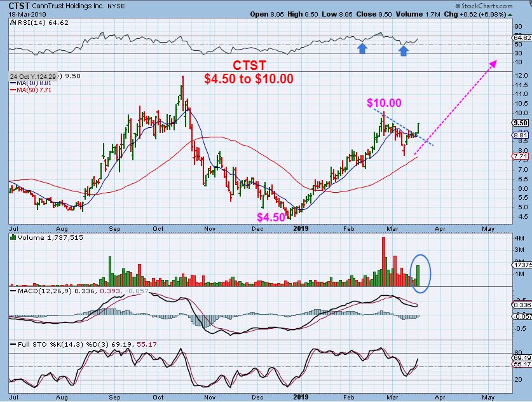Viewport: 532px width, 402px height.
Task: Click the Volume 1,737,515 panel label
Action: tap(50, 237)
